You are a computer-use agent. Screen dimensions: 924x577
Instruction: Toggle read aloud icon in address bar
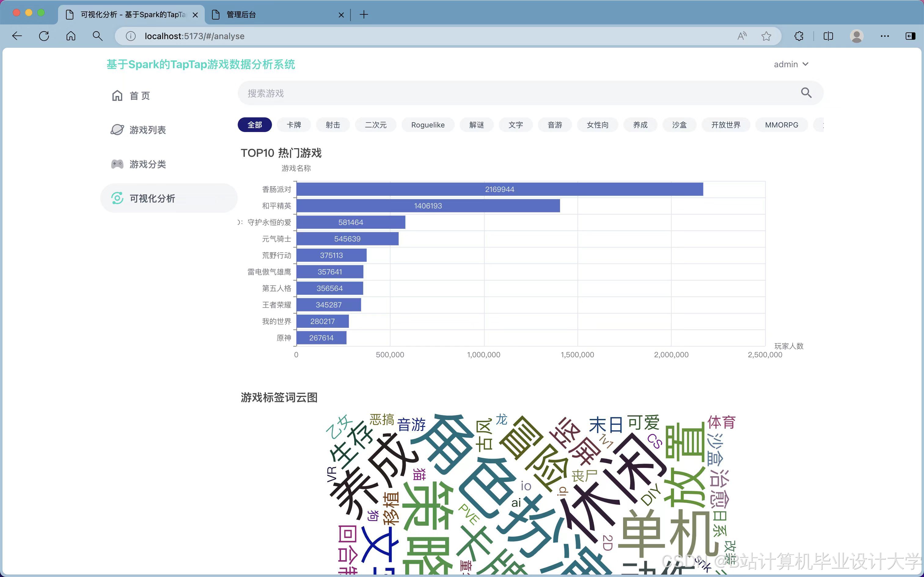(x=742, y=36)
